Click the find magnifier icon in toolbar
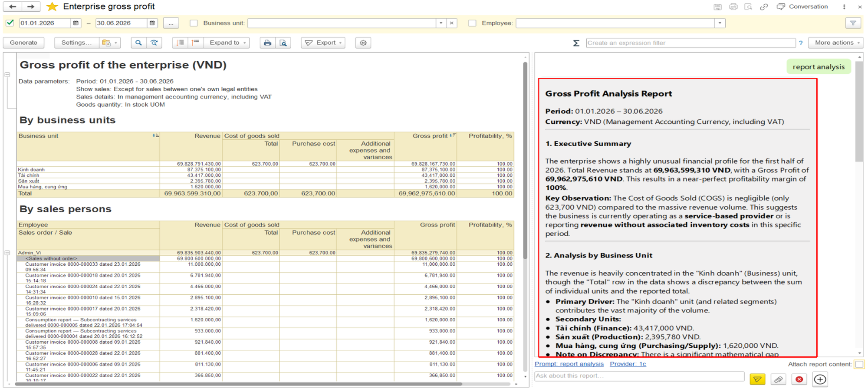This screenshot has height=389, width=868. [138, 43]
